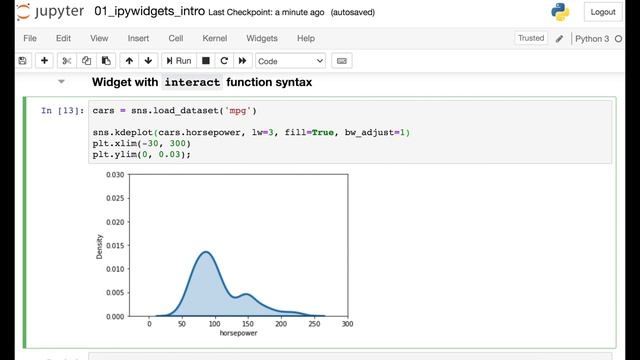The image size is (640, 360).
Task: Click the sns.load_dataset code line
Action: (174, 111)
